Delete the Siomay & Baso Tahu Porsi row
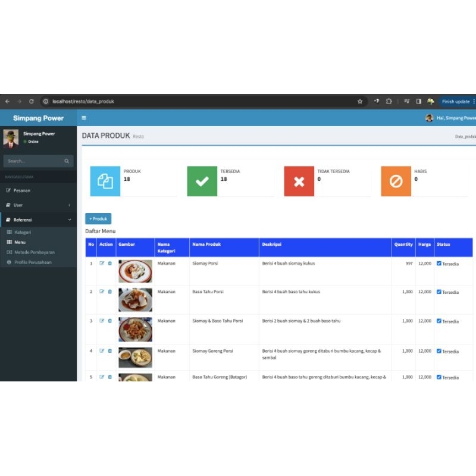The width and height of the screenshot is (476, 476). click(110, 321)
